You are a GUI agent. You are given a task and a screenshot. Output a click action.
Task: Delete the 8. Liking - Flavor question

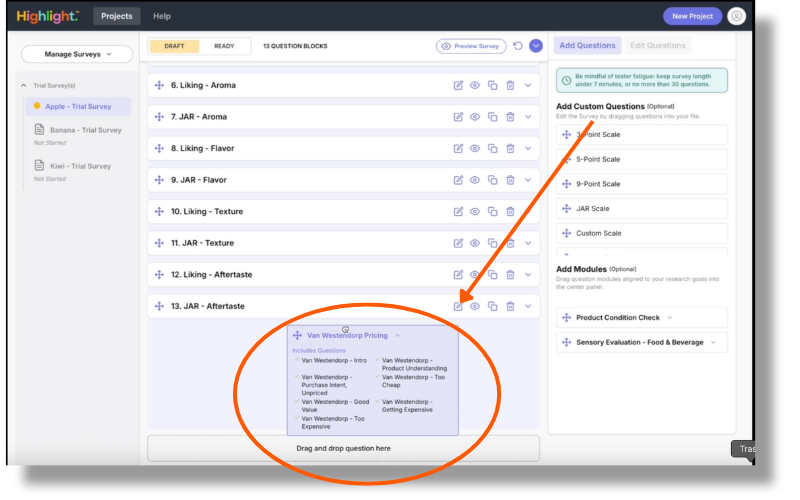(x=510, y=148)
